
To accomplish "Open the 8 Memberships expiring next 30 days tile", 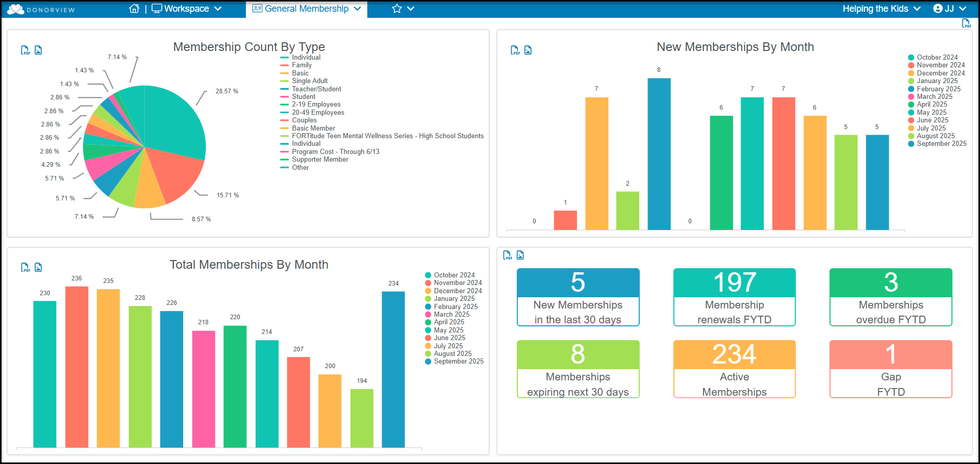I will (578, 369).
